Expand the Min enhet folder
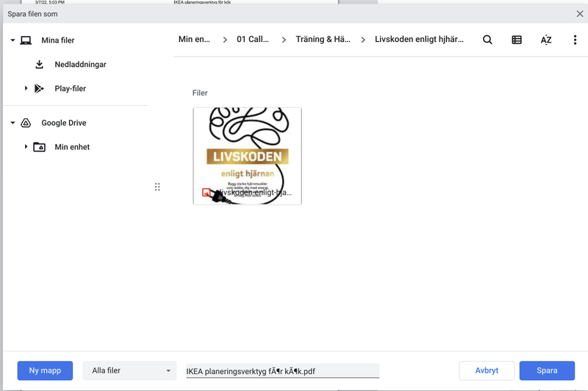 (26, 147)
